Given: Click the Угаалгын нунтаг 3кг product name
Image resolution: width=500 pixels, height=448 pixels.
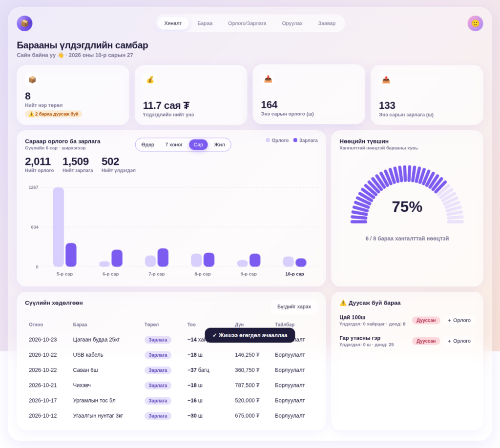Looking at the screenshot, I should pos(98,416).
